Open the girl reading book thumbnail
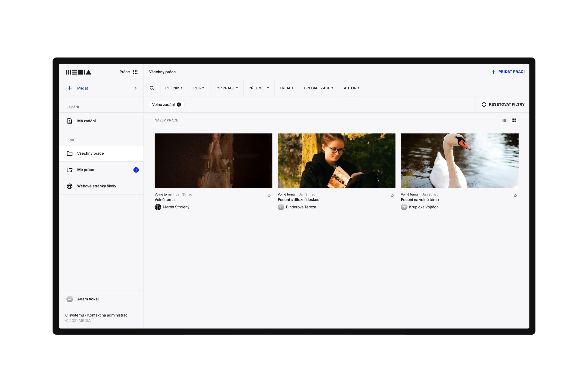 pos(336,160)
